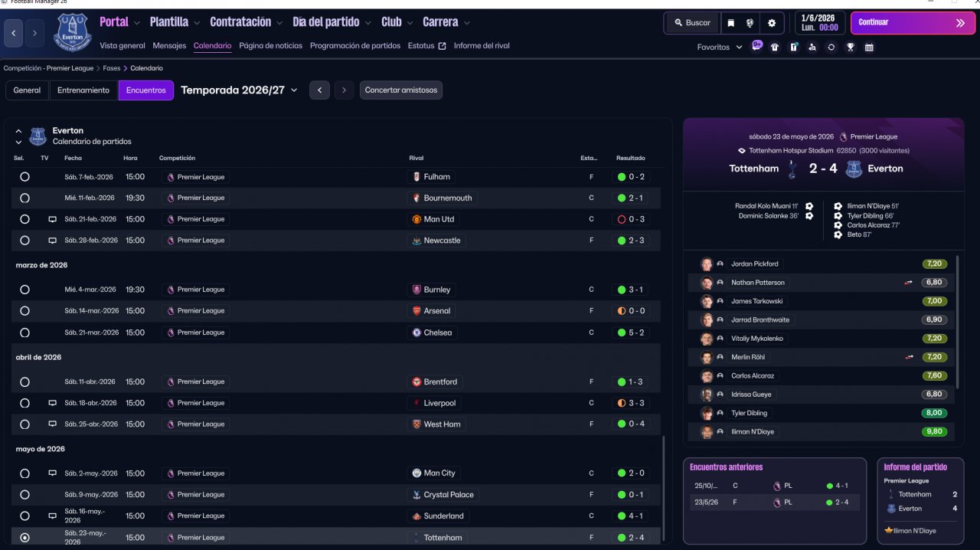This screenshot has height=550, width=980.
Task: Click TV icon on Newcastle fixture row
Action: coord(52,241)
